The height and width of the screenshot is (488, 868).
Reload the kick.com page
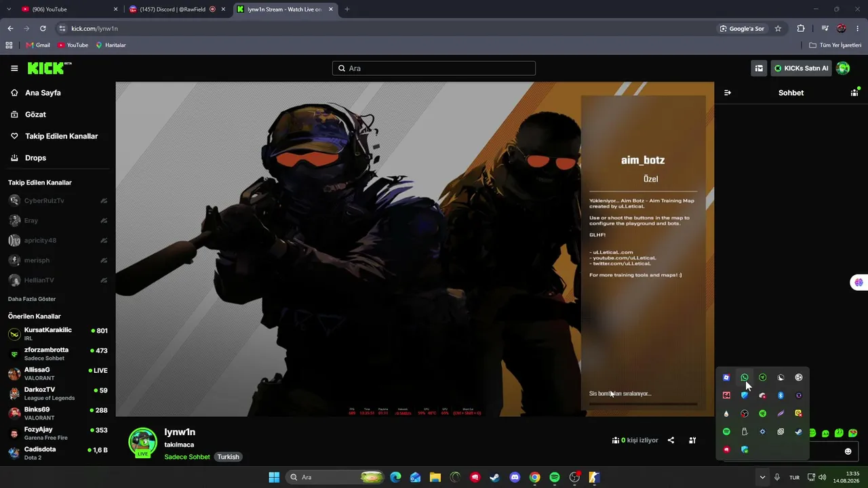[x=43, y=28]
